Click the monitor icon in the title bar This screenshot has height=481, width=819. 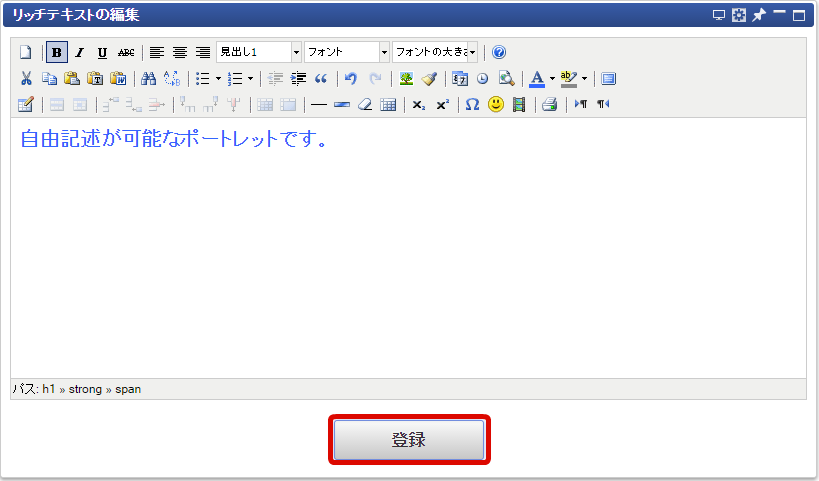[x=719, y=15]
